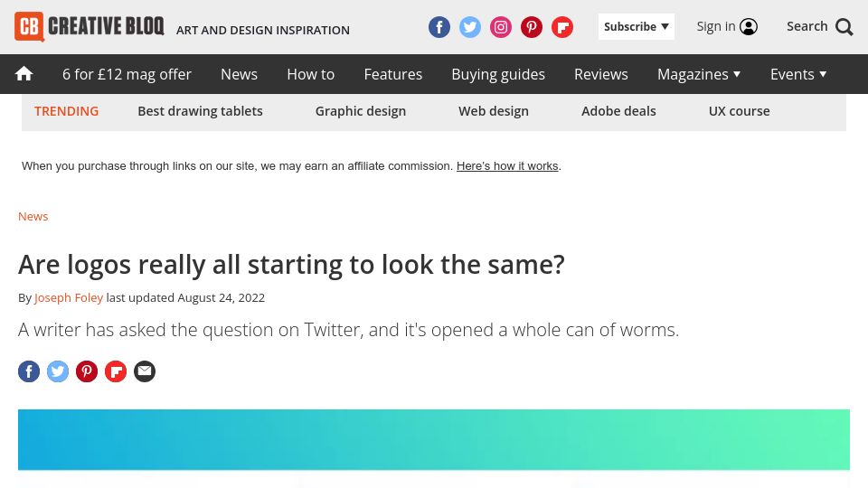Expand the Magazines menu
This screenshot has height=488, width=868.
(x=699, y=74)
